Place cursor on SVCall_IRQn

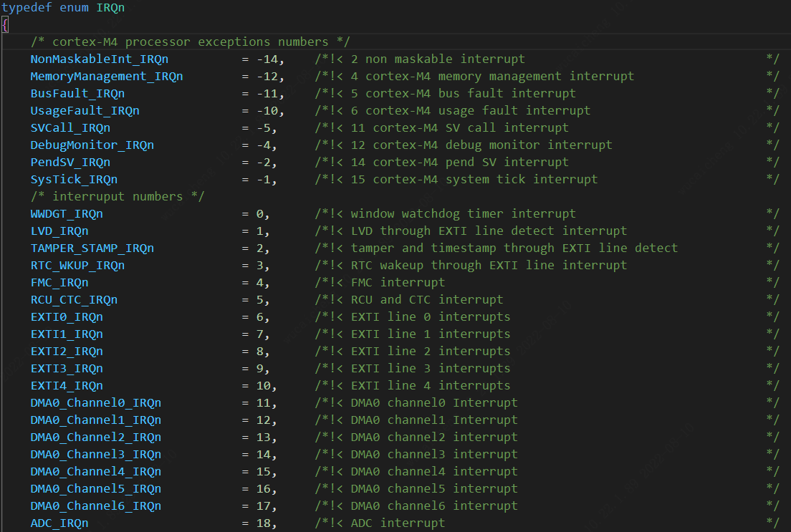coord(70,127)
